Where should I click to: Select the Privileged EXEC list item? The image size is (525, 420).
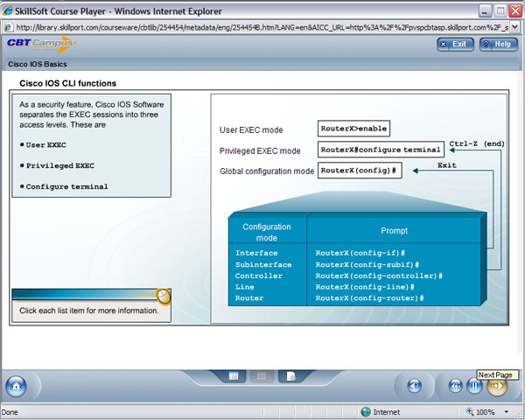(x=60, y=165)
